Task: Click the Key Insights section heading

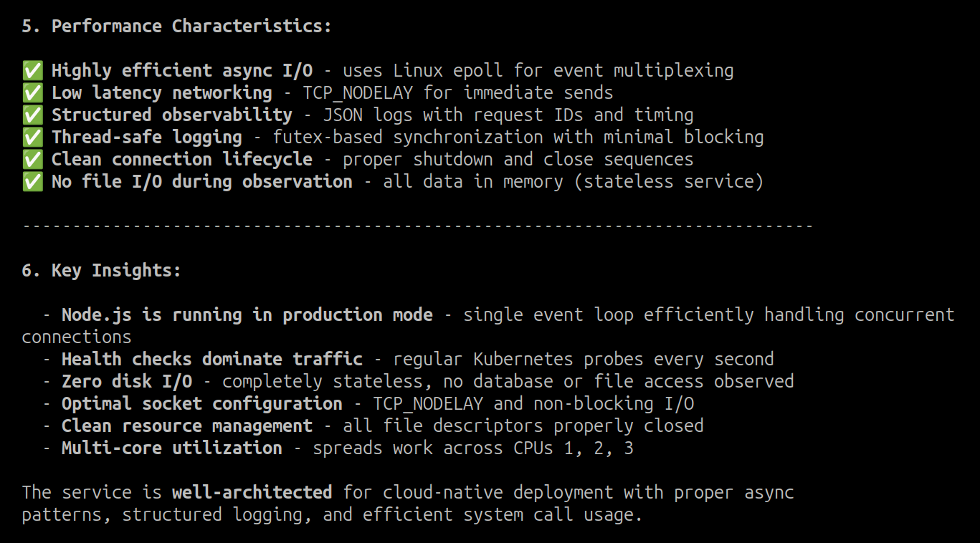Action: 101,270
